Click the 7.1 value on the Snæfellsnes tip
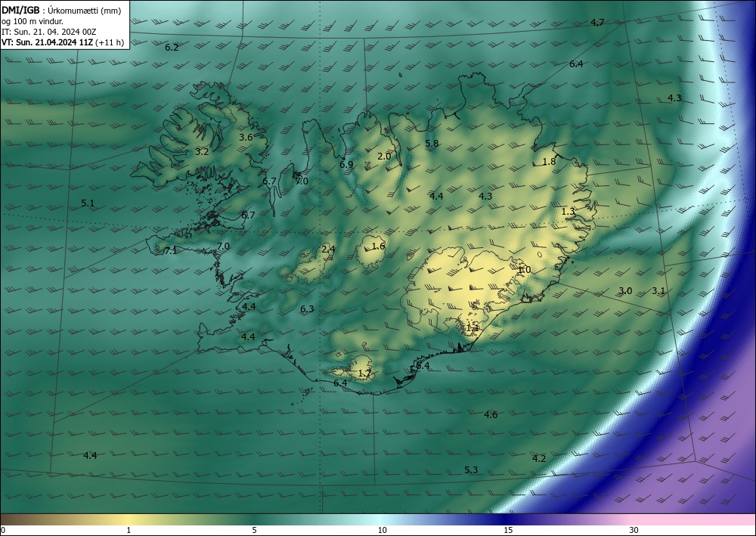 pos(171,250)
